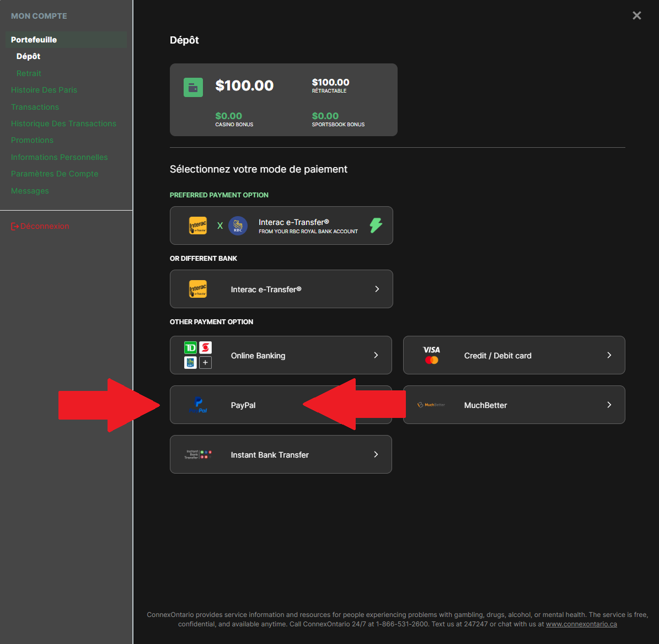Open Informations Personnelles

tap(59, 157)
